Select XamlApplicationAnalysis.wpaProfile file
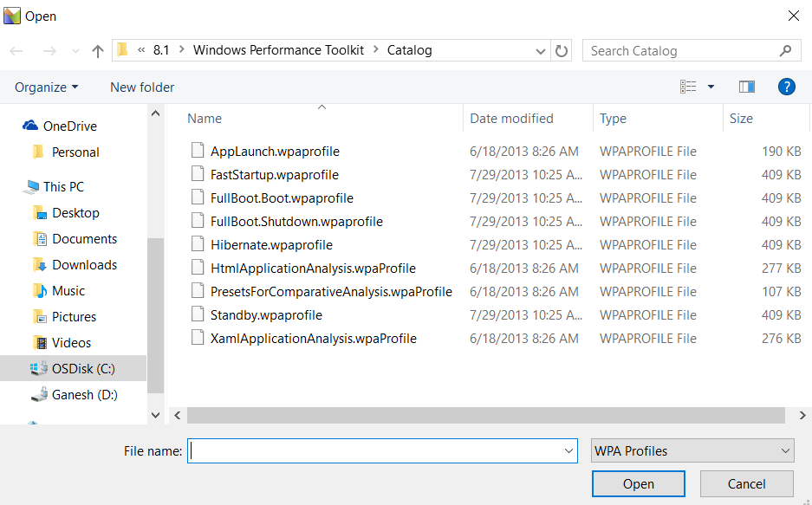 pos(314,339)
